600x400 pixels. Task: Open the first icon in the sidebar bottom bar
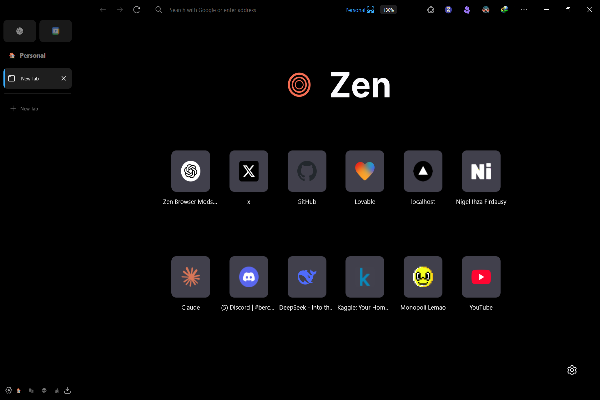(x=8, y=390)
